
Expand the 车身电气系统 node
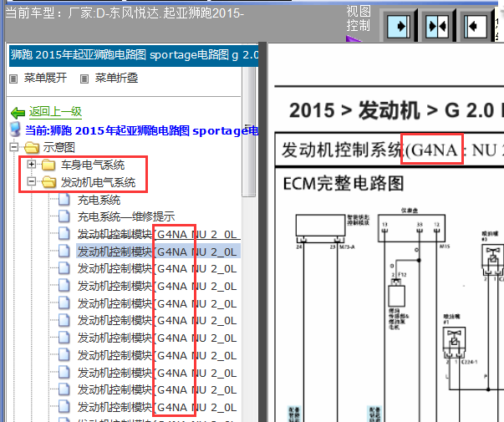pos(31,165)
